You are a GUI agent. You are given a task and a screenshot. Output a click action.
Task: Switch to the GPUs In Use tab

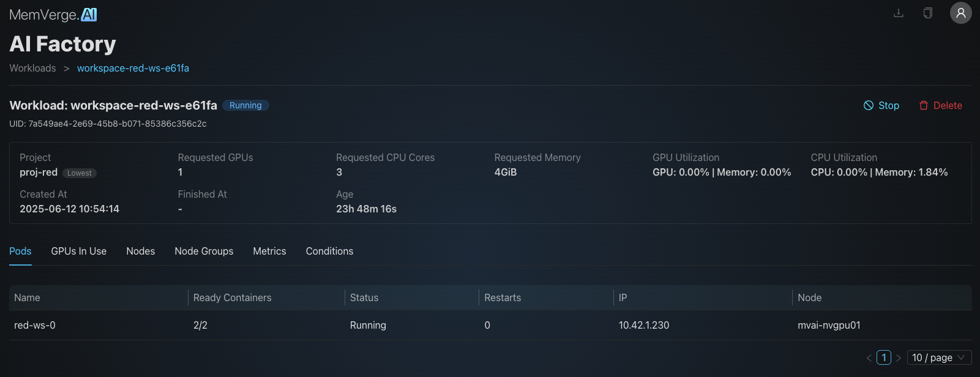[x=79, y=251]
